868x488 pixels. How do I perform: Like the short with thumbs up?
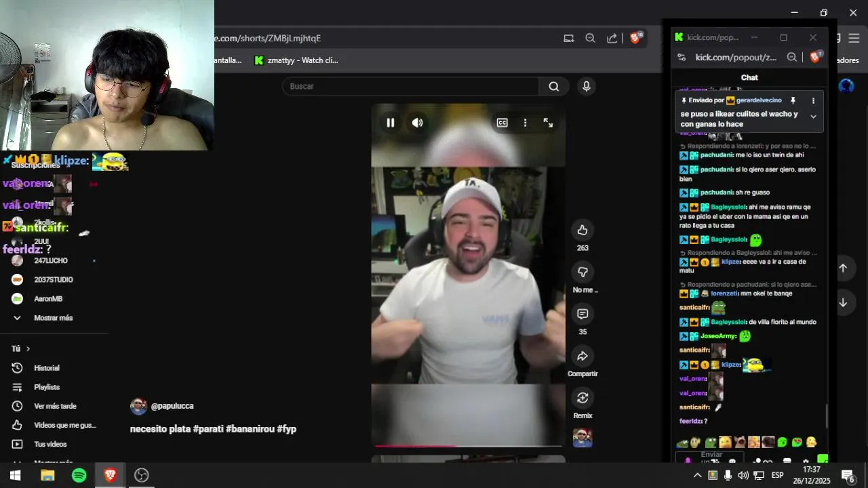pyautogui.click(x=583, y=230)
